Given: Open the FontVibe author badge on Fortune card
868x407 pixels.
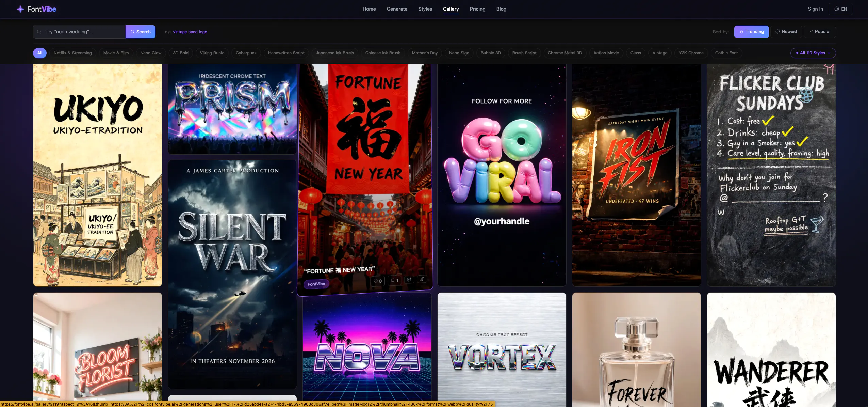Looking at the screenshot, I should point(316,284).
